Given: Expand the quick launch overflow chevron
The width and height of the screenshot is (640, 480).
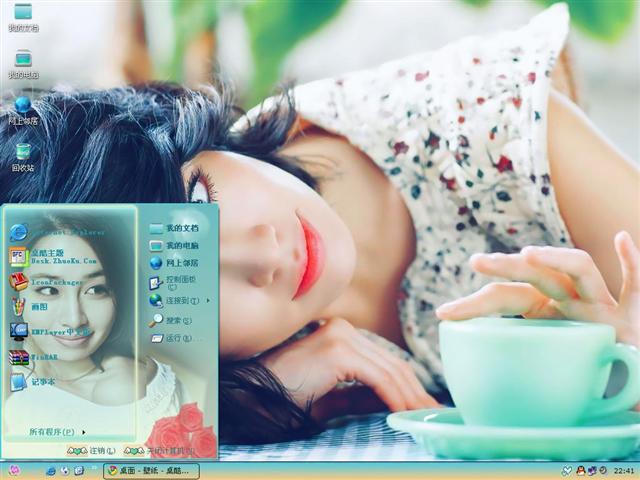Looking at the screenshot, I should point(94,468).
